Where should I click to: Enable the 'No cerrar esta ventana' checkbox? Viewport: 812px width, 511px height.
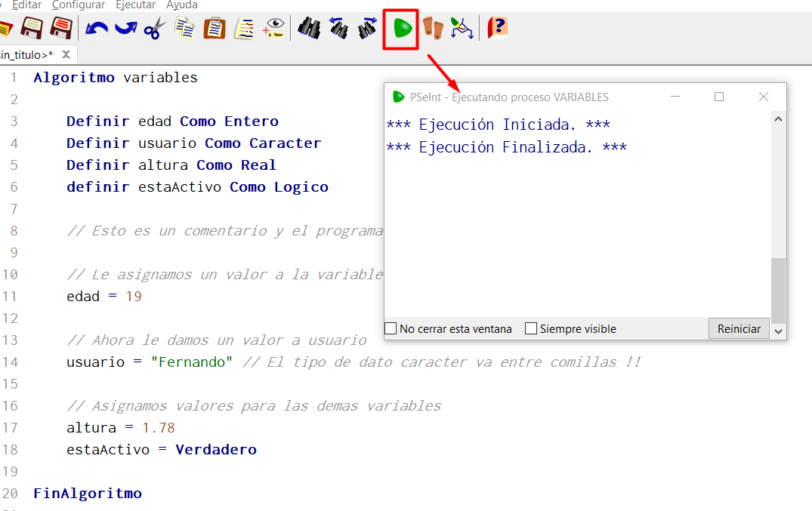pos(391,329)
